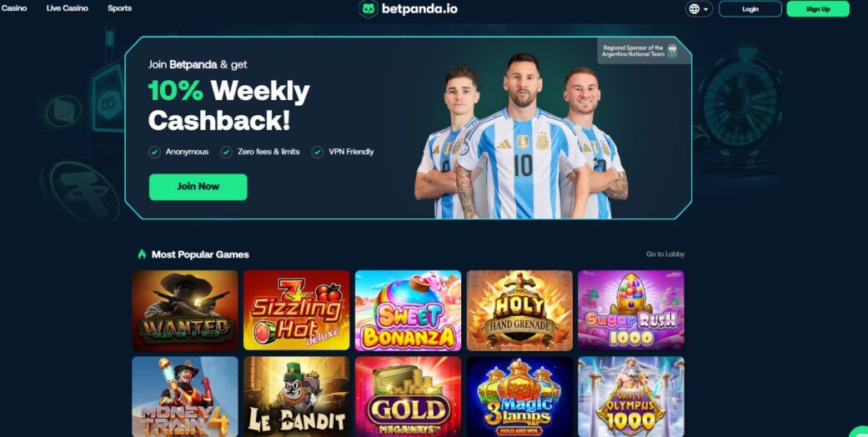Click the green Sign Up button
868x437 pixels.
818,9
